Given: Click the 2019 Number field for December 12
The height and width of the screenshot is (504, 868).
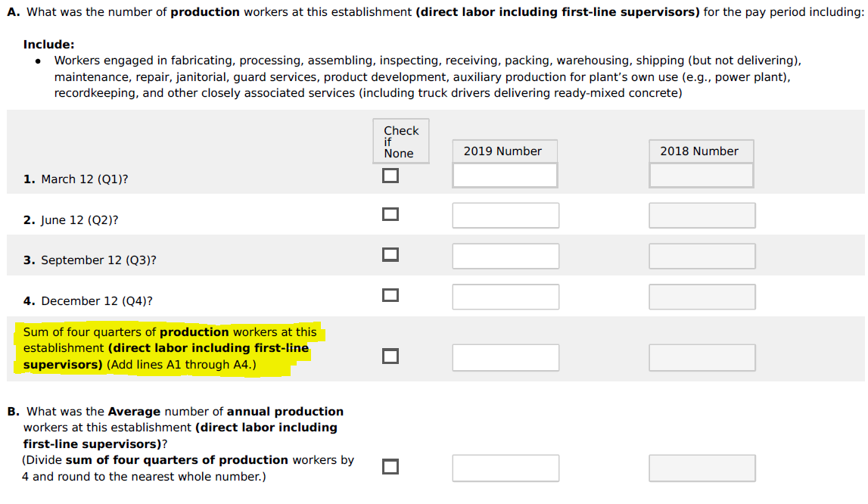Looking at the screenshot, I should click(x=506, y=297).
